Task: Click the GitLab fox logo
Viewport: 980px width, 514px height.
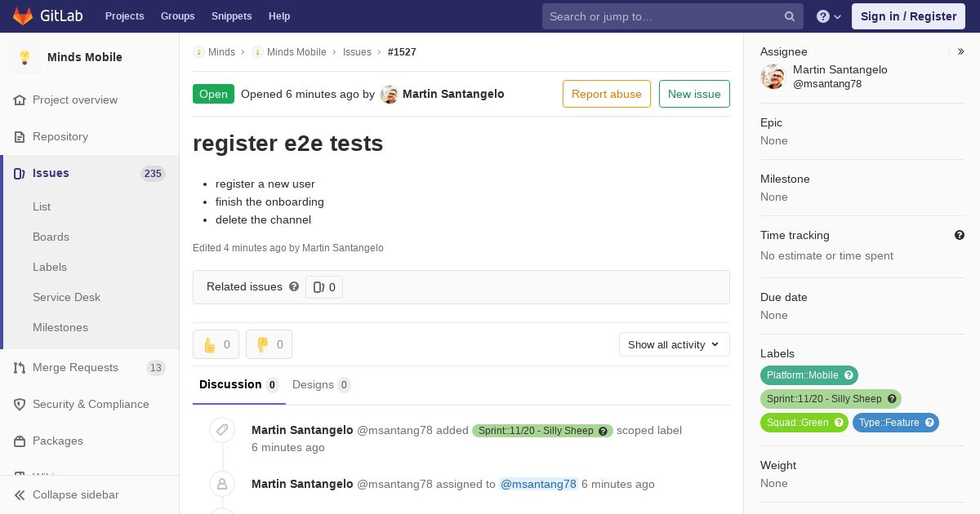Action: click(23, 16)
